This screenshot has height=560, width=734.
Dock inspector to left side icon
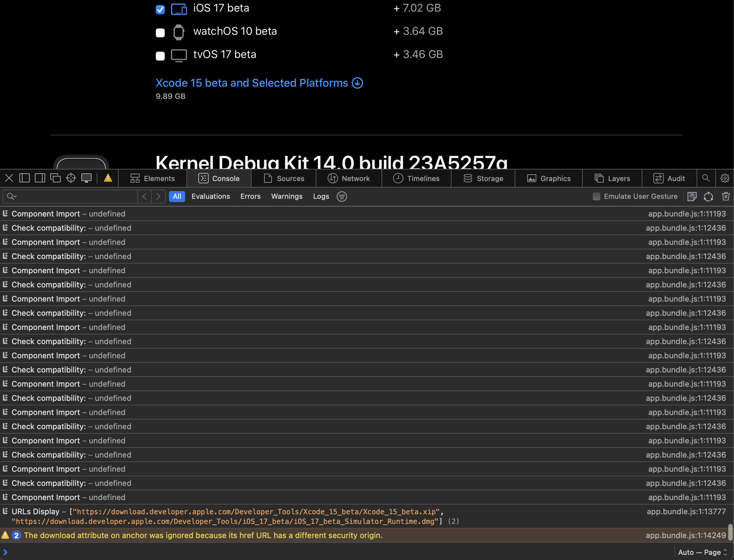click(25, 178)
